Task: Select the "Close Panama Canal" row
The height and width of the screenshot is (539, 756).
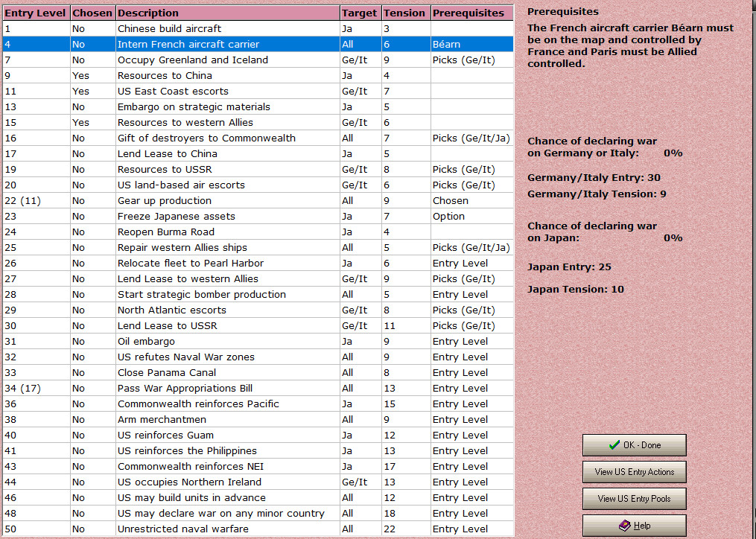Action: (x=258, y=373)
